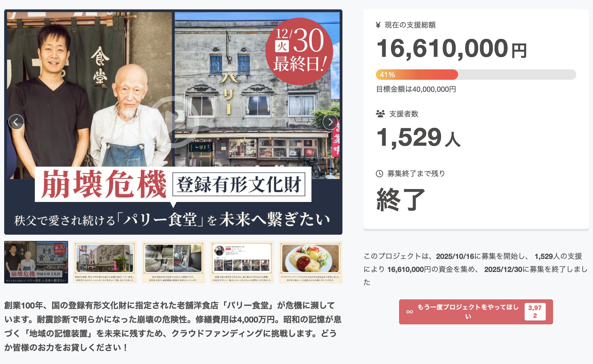Viewport: 593px width, 364px height.
Task: Select the first thumbnail with two men
Action: (x=36, y=262)
